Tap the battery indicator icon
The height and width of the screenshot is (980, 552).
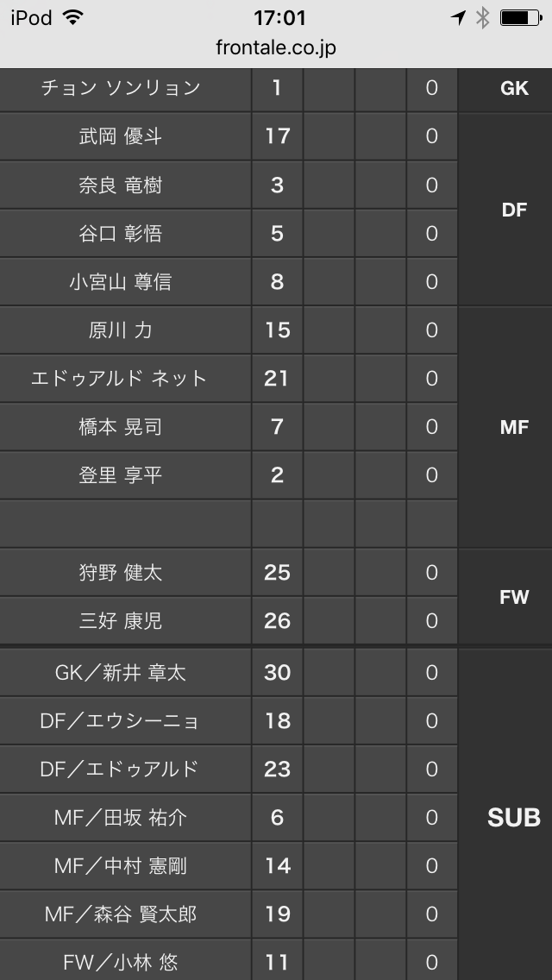pos(521,17)
